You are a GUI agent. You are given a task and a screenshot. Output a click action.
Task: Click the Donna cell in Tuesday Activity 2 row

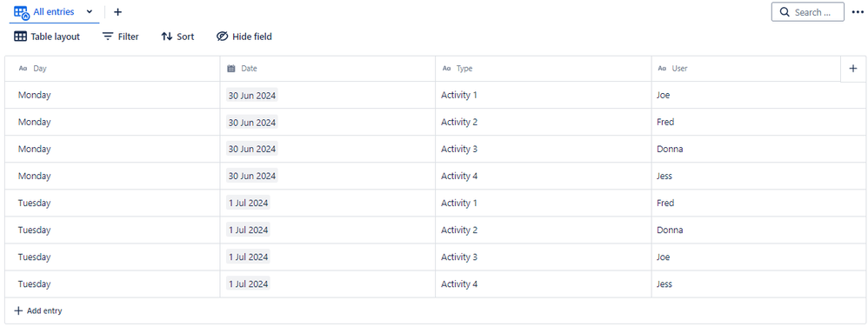[670, 230]
